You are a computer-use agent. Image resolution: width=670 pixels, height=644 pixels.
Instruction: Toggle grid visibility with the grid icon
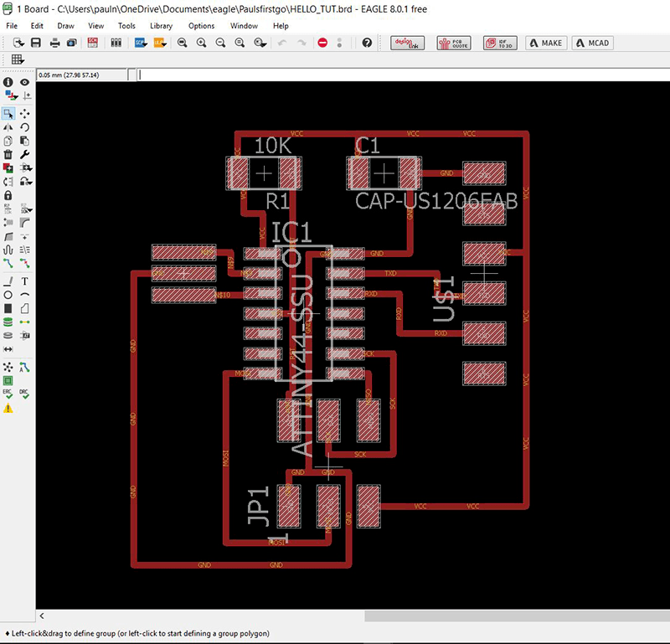point(15,58)
